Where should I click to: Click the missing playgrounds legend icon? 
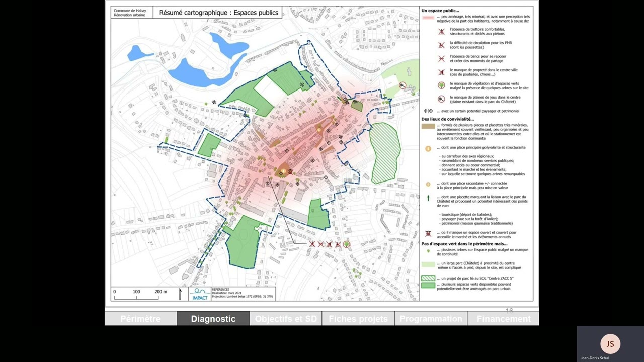coord(441,99)
